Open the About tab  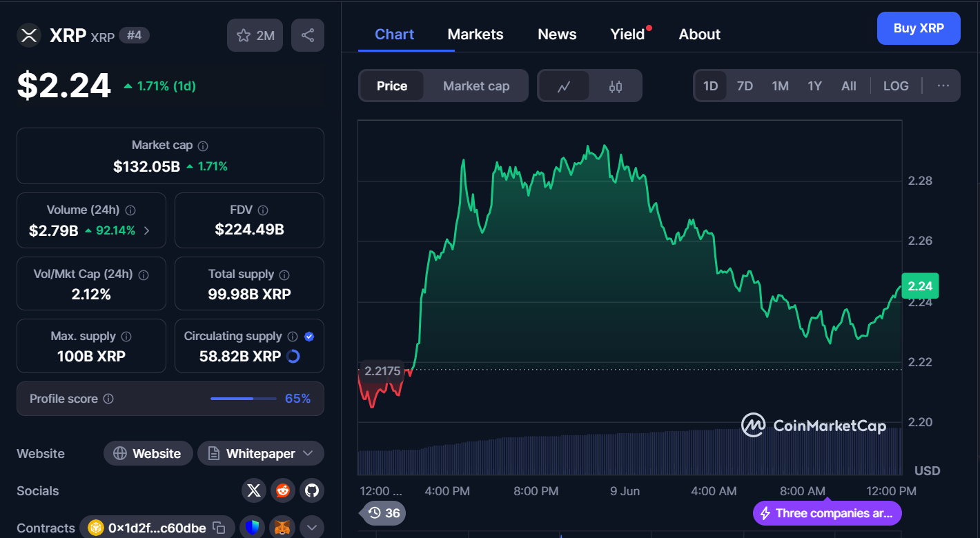point(700,34)
